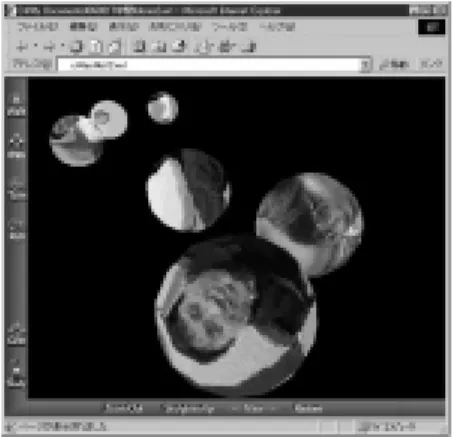Click the third icon in the page's left sidebar
457x437 pixels.
(x=16, y=190)
